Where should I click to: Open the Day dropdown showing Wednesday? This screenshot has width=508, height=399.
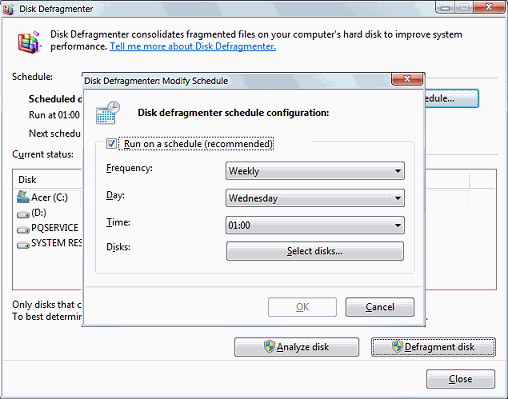click(315, 198)
